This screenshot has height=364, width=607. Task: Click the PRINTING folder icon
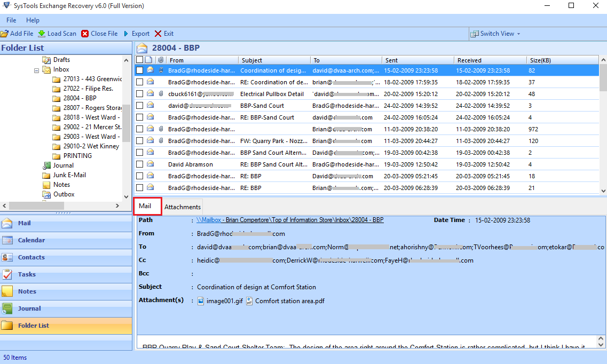click(57, 156)
